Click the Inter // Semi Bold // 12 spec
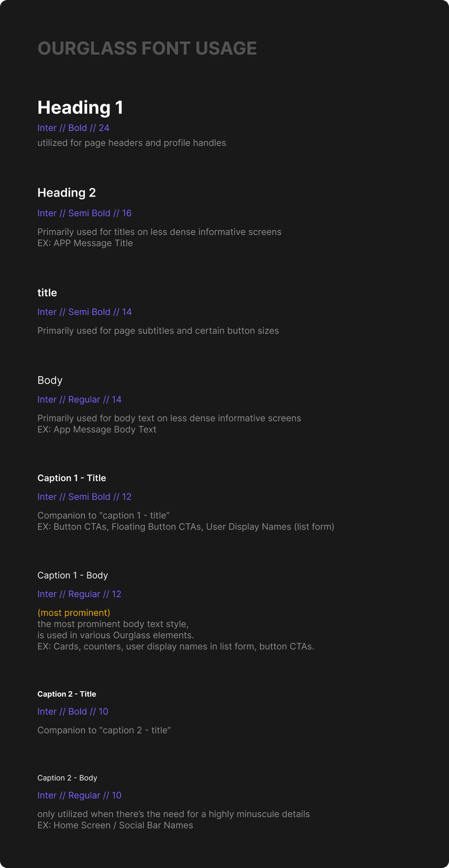 click(x=84, y=497)
